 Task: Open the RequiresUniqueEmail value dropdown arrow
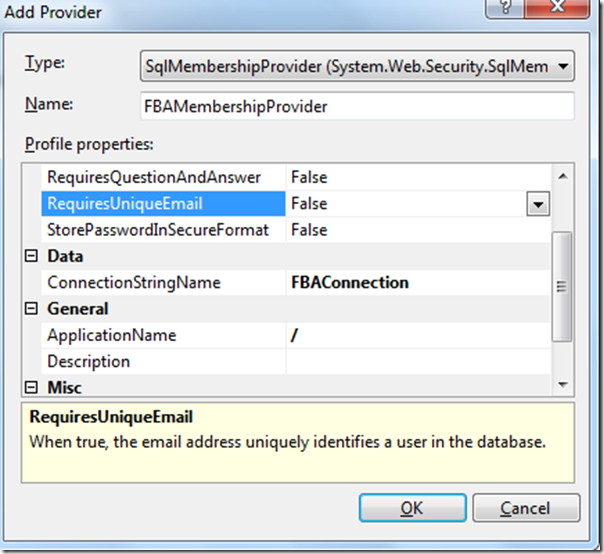pos(538,204)
